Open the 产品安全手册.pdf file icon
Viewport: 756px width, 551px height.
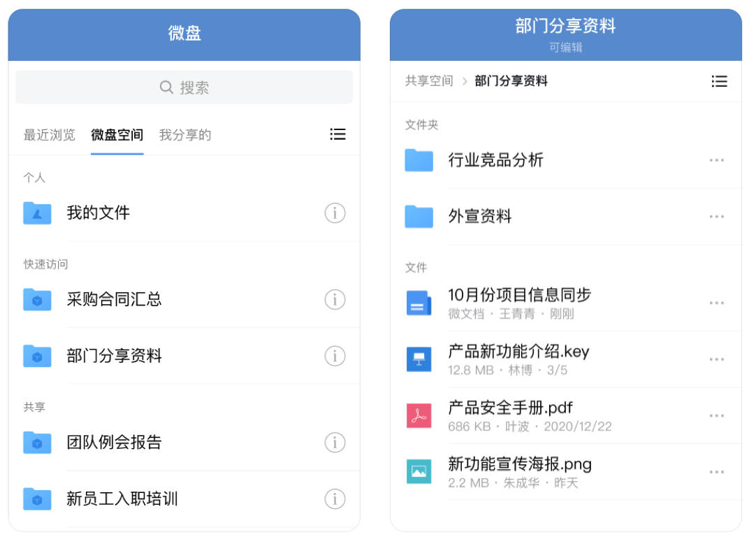pyautogui.click(x=419, y=416)
